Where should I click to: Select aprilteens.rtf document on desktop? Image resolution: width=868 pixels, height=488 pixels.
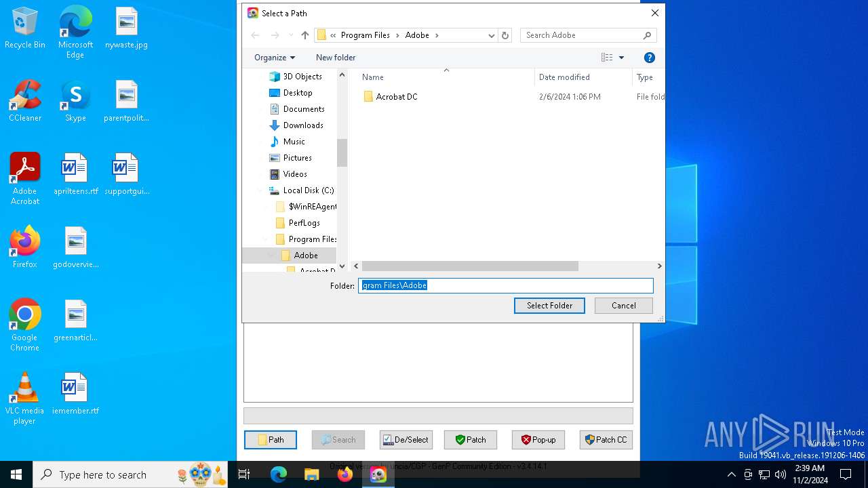click(75, 174)
